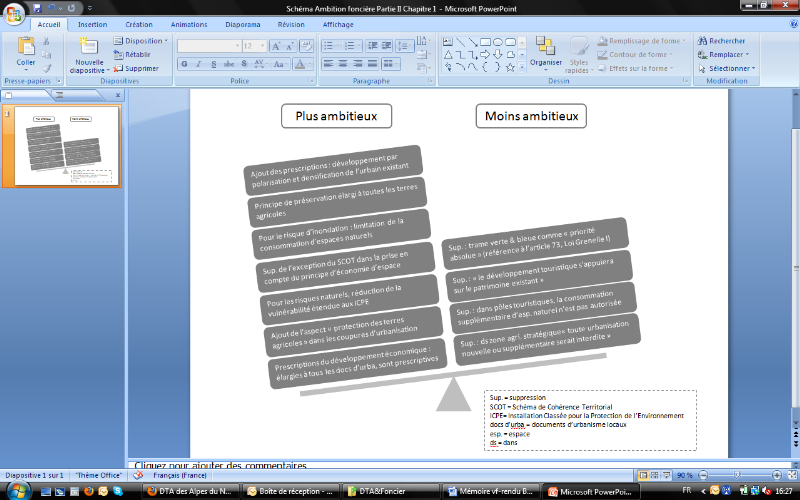800x500 pixels.
Task: Toggle italic formatting (I)
Action: click(x=198, y=64)
